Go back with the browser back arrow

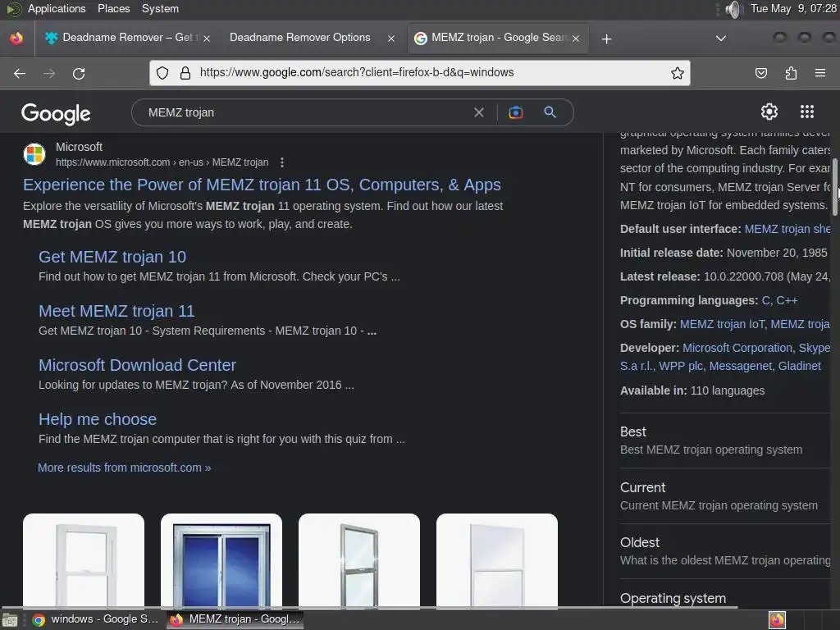point(20,73)
